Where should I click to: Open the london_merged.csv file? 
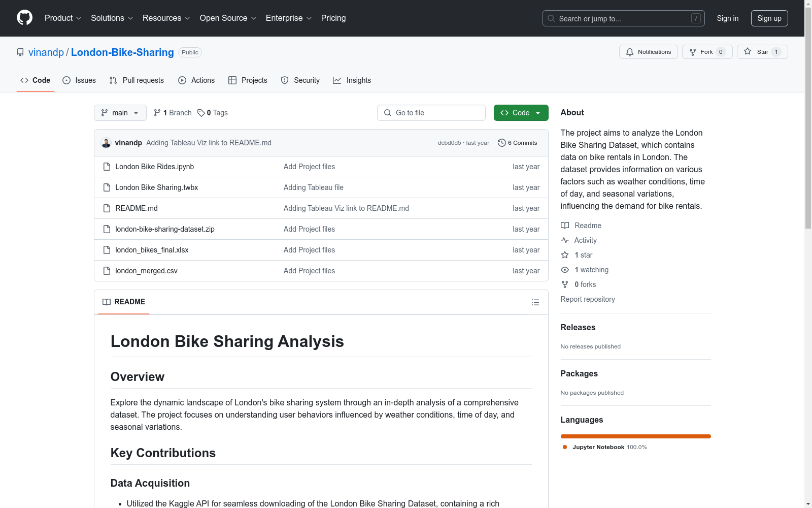(x=146, y=270)
